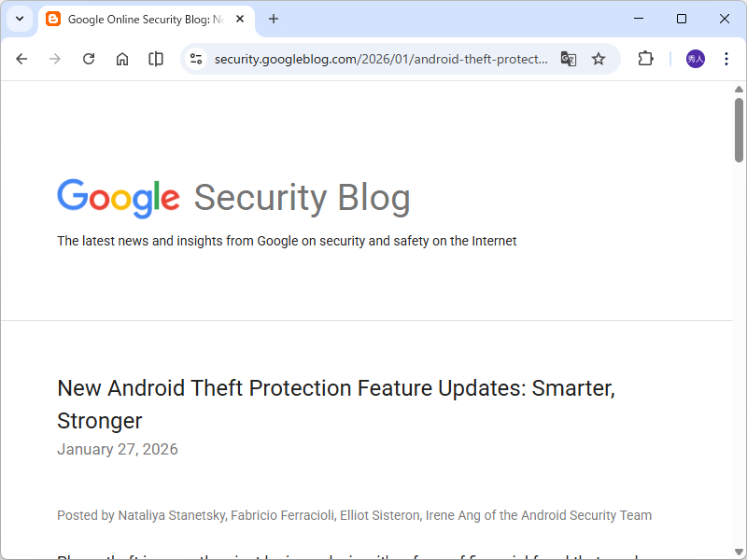Open the Extensions puzzle icon

click(645, 58)
